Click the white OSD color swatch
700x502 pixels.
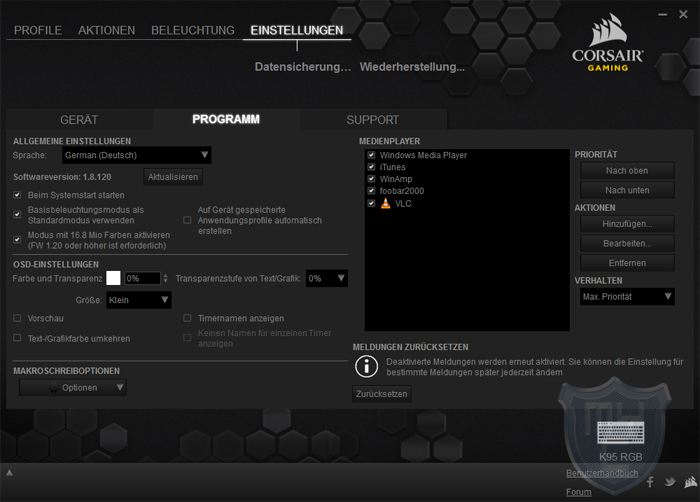[113, 278]
